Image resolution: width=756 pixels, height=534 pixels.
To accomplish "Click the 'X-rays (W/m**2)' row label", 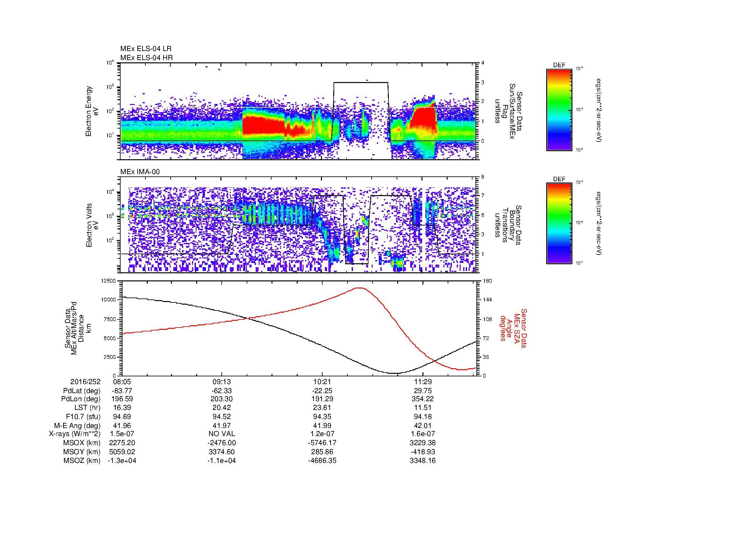I will pyautogui.click(x=74, y=434).
